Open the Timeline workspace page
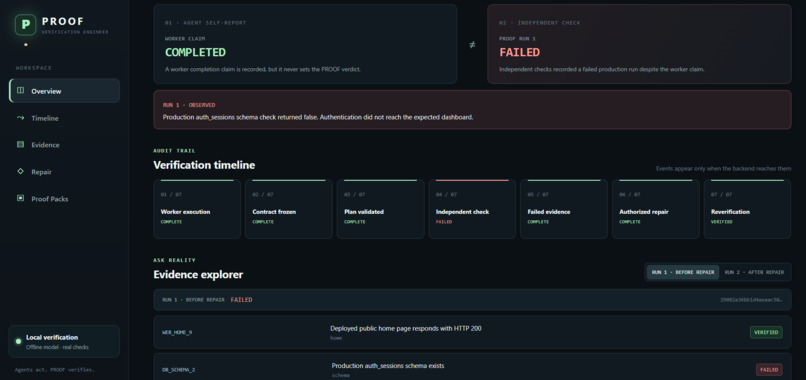The height and width of the screenshot is (380, 806). (x=64, y=118)
